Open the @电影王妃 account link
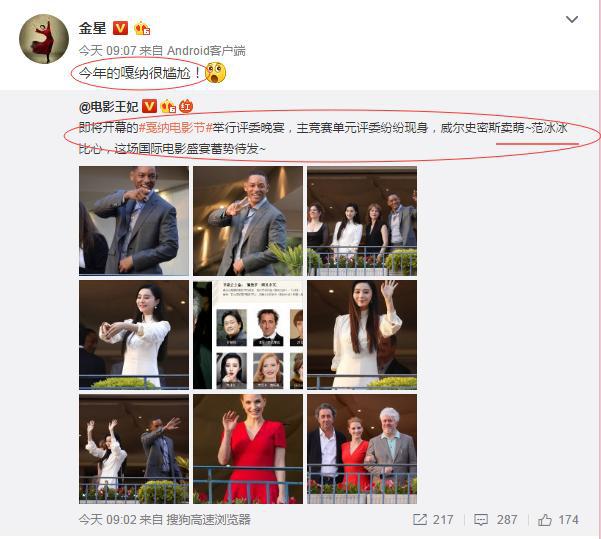Screen dimensions: 601x539 [108, 106]
